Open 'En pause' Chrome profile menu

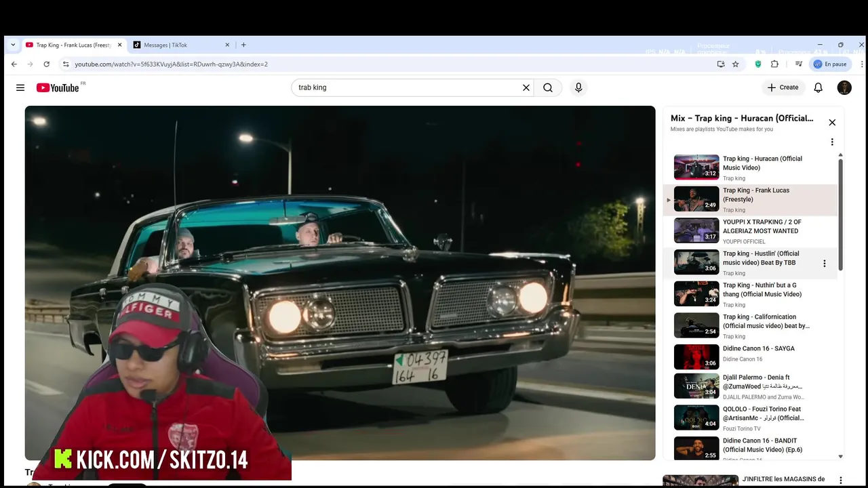pos(831,64)
